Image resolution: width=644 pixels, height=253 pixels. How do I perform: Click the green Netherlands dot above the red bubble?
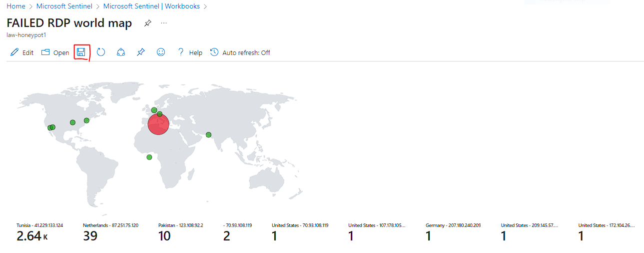154,110
